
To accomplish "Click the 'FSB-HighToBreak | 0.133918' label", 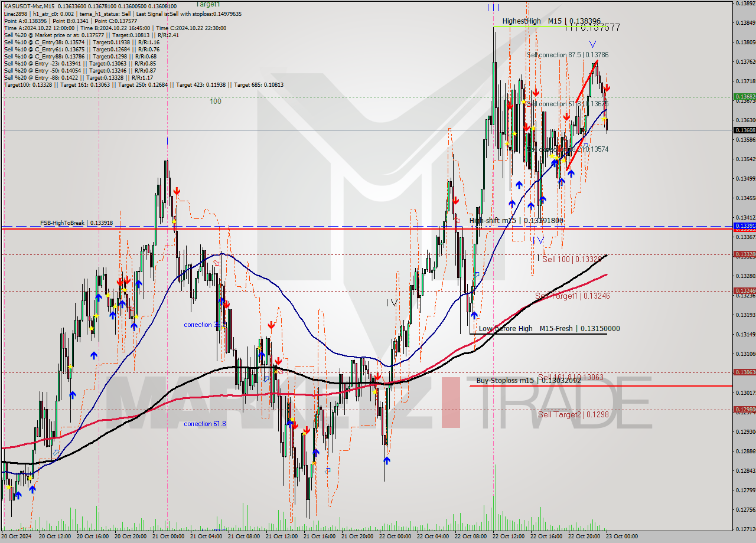I will click(76, 223).
